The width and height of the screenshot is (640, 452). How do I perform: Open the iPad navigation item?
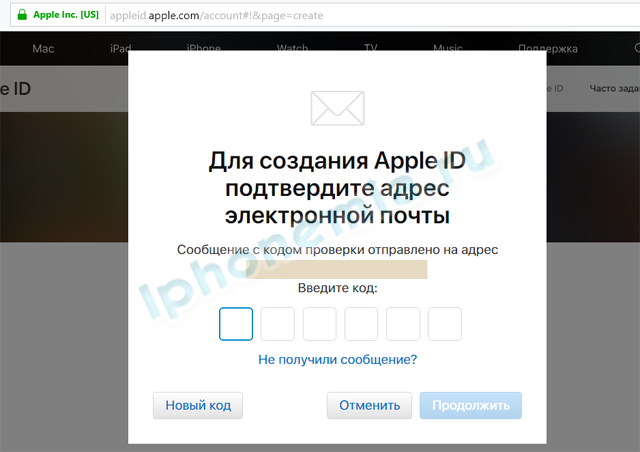point(121,49)
